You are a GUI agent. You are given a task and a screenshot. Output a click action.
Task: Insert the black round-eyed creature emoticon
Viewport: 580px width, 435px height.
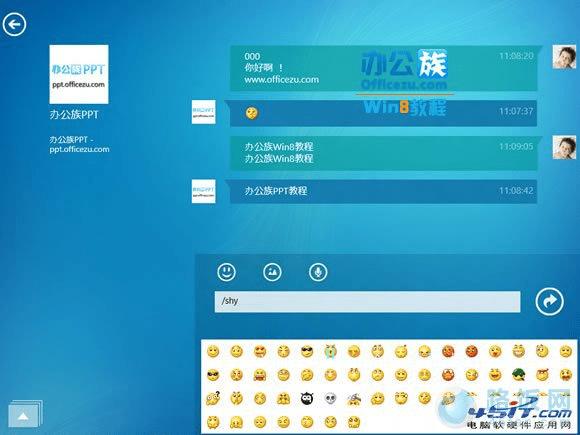(x=307, y=398)
